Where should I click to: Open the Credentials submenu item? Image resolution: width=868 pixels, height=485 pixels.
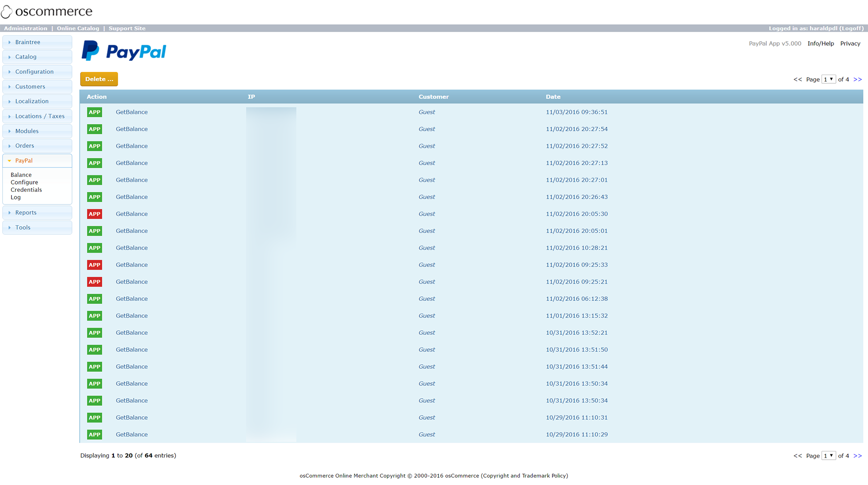point(26,190)
